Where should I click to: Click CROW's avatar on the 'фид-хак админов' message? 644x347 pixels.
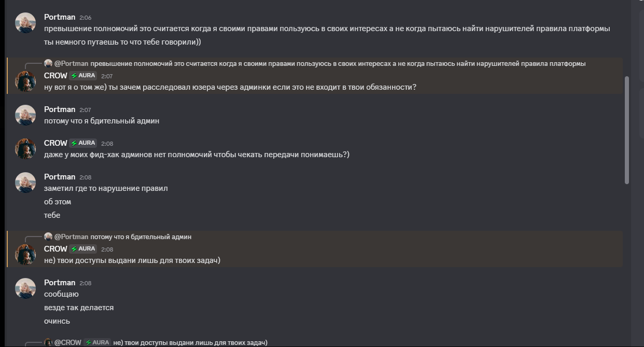coord(25,149)
